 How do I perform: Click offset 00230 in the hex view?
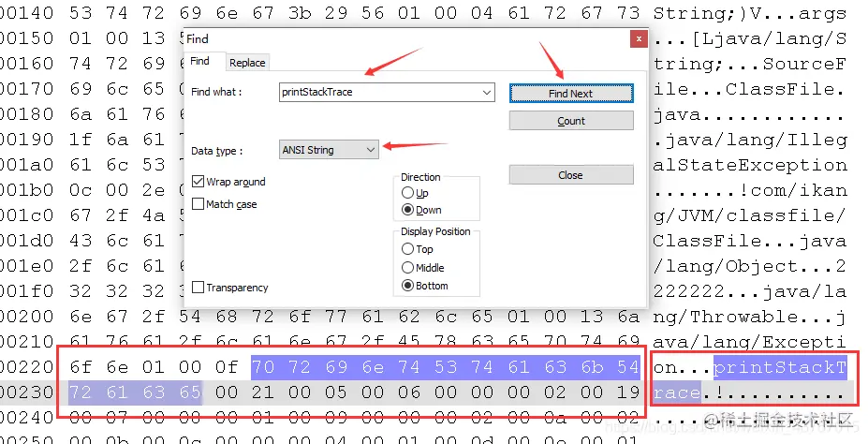tap(26, 392)
